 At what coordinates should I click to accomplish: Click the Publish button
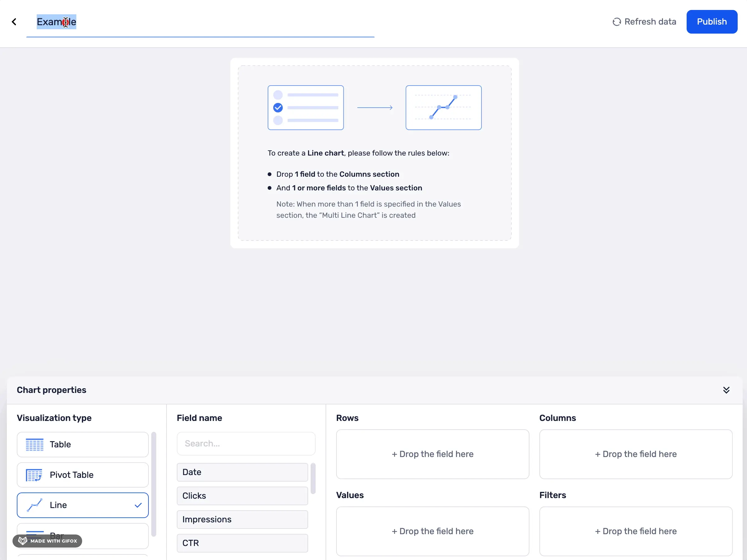[712, 22]
